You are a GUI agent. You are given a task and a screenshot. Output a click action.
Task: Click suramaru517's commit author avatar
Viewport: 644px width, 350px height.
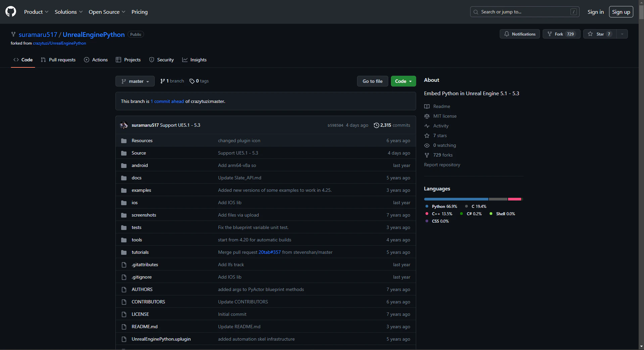tap(124, 125)
